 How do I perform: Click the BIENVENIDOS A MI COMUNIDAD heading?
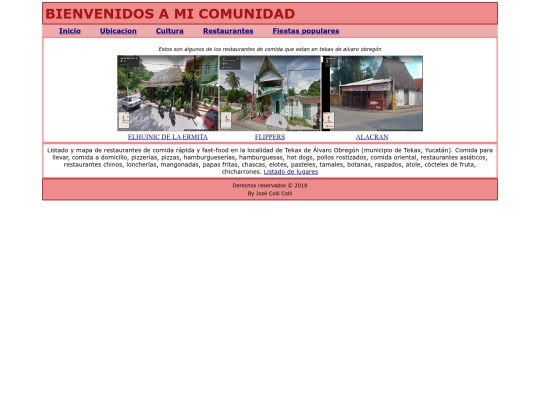(170, 14)
